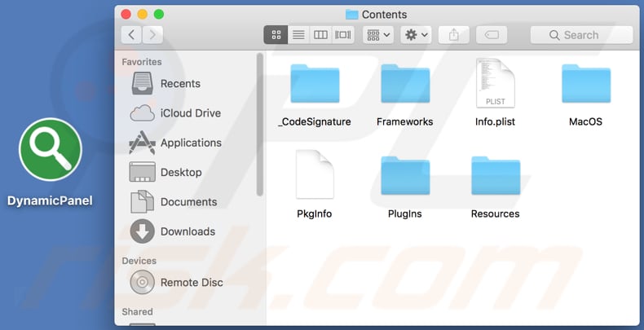Open the item arrangement dropdown
Image resolution: width=644 pixels, height=330 pixels.
point(378,35)
